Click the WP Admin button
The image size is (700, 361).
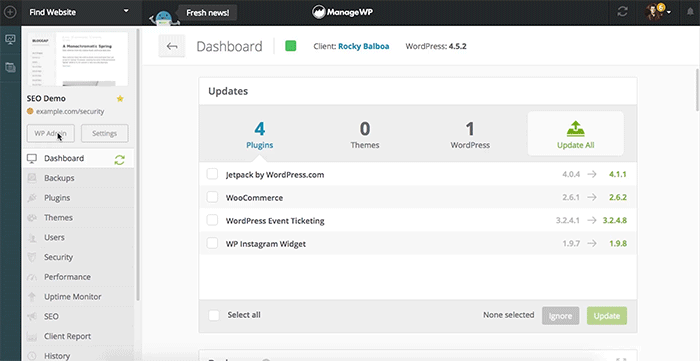coord(50,133)
